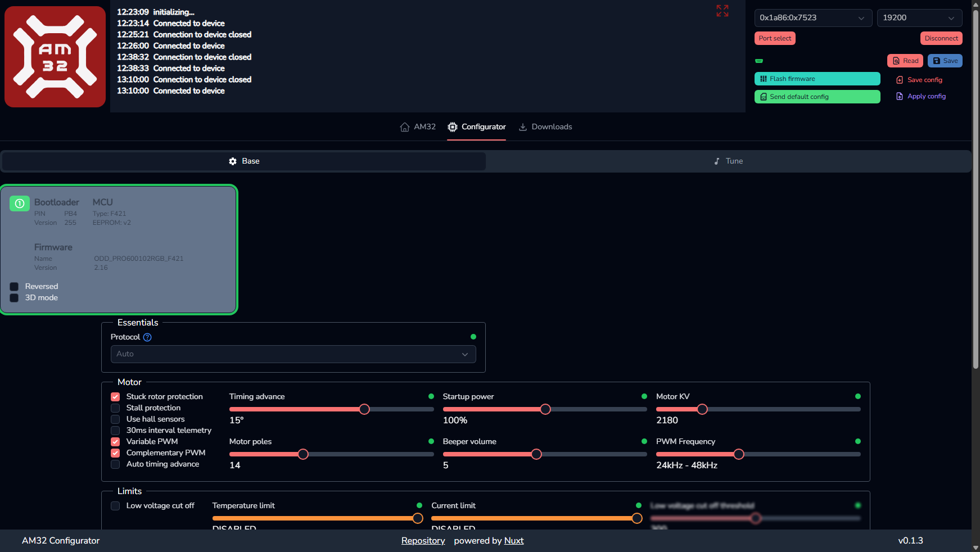Open the Repository link in footer
The height and width of the screenshot is (552, 980).
[423, 541]
